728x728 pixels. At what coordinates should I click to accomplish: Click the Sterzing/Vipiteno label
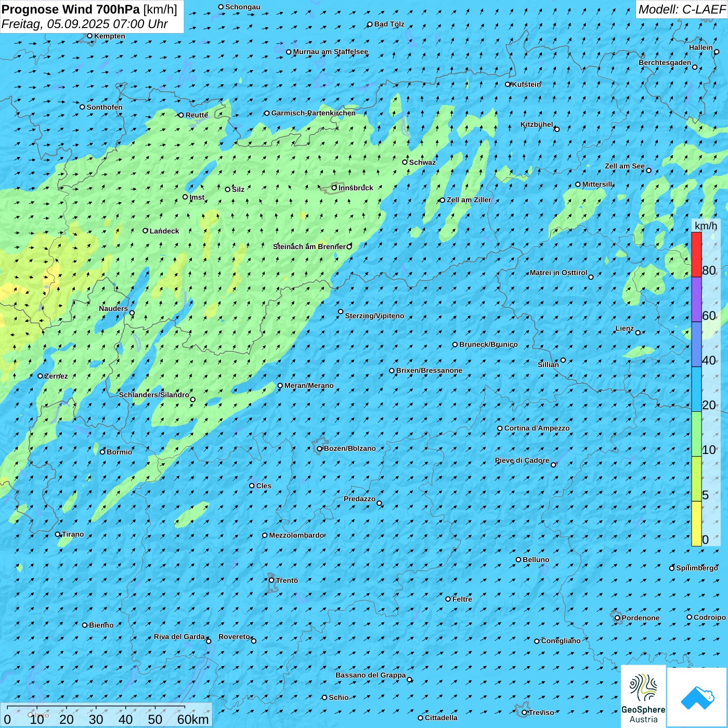[x=375, y=316]
